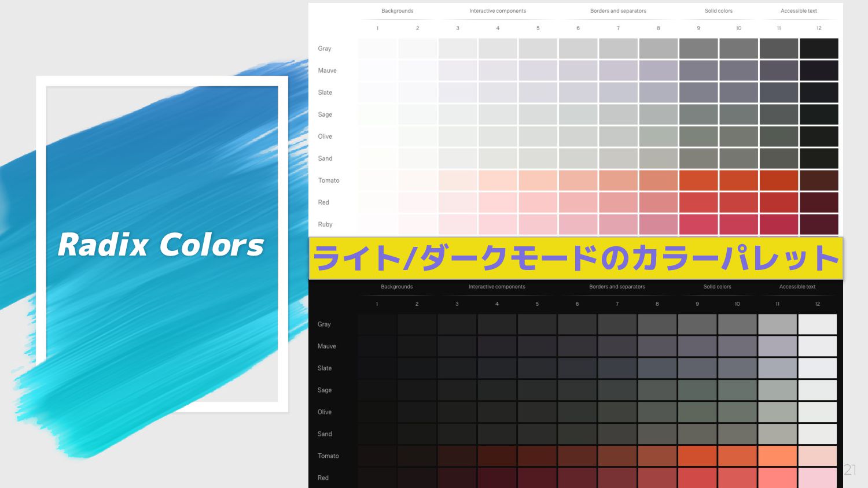
Task: Click the Sage row label in dark palette
Action: tap(325, 390)
